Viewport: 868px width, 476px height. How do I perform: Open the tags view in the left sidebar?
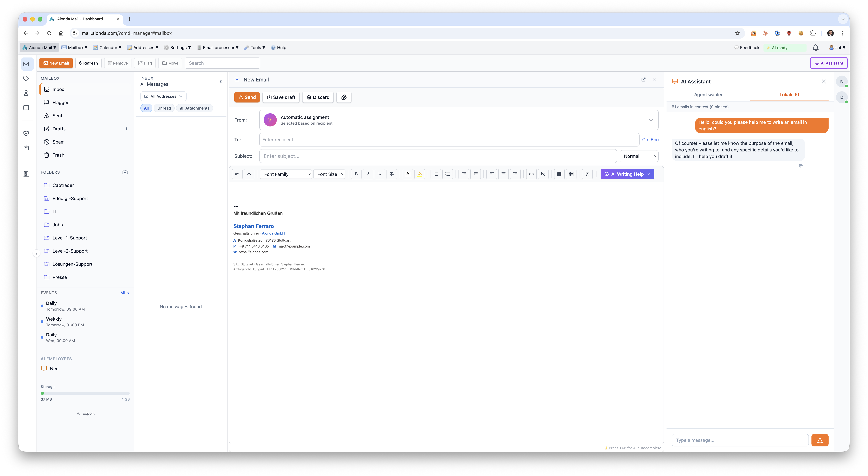tap(26, 78)
